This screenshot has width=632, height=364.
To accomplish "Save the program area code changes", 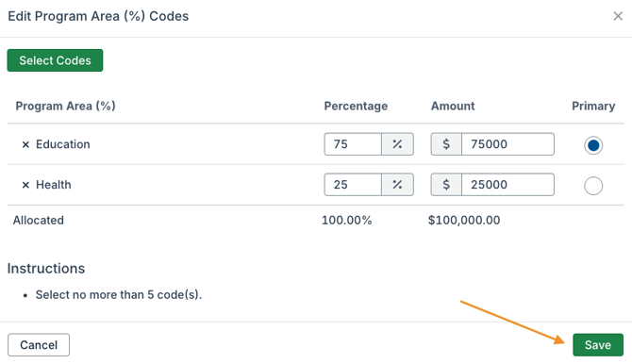I will (598, 345).
